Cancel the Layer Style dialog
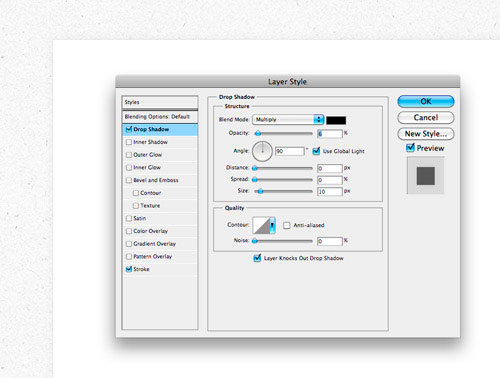The image size is (500, 378). tap(426, 118)
